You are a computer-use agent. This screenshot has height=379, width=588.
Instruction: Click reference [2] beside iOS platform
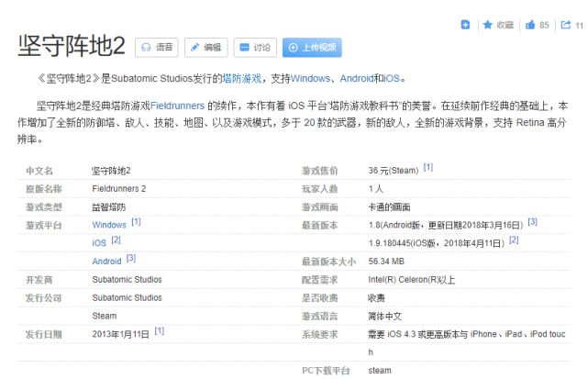pos(116,240)
